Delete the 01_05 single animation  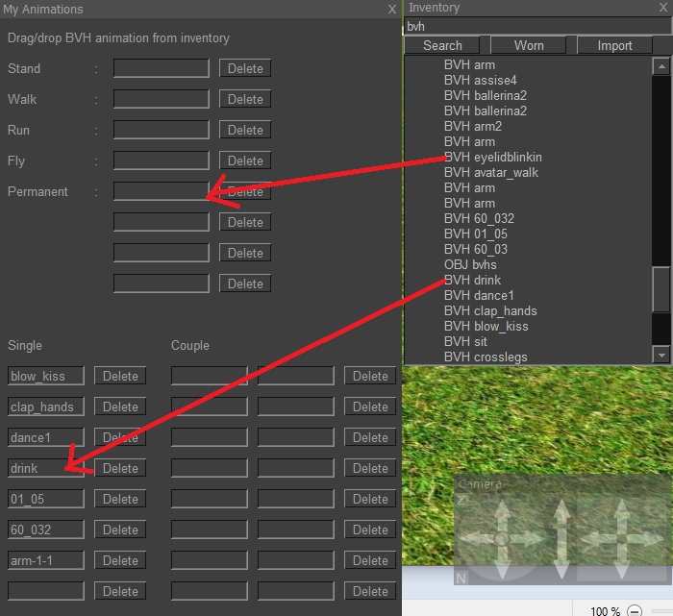click(120, 499)
